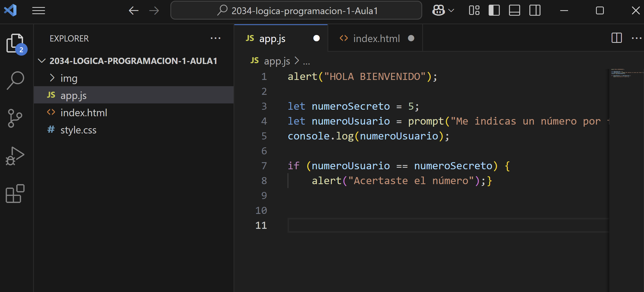Click the JS icon beside app.js in tree
644x292 pixels.
51,95
